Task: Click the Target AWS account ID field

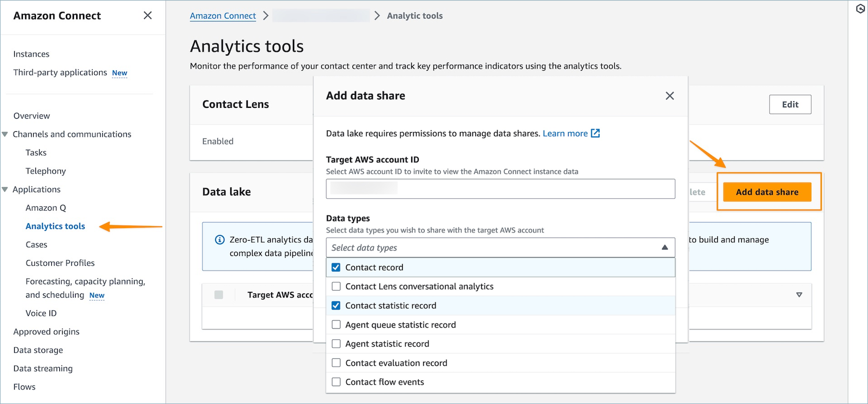Action: (500, 189)
